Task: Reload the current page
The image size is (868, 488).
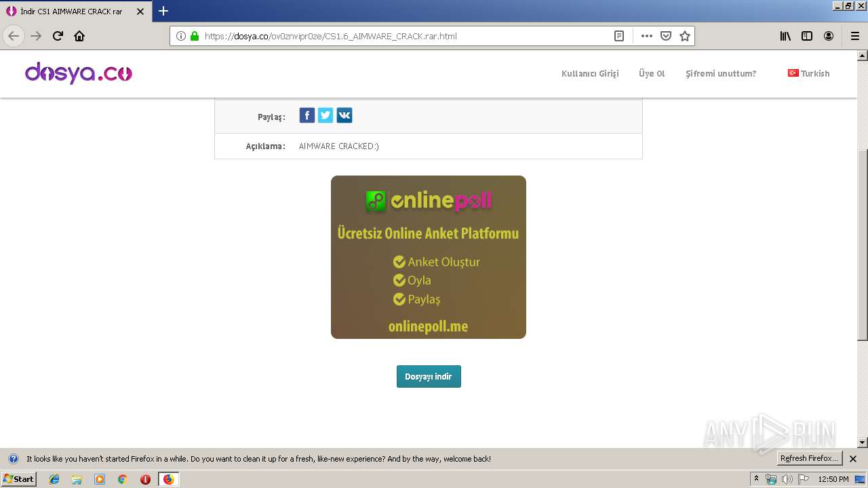Action: [x=58, y=36]
